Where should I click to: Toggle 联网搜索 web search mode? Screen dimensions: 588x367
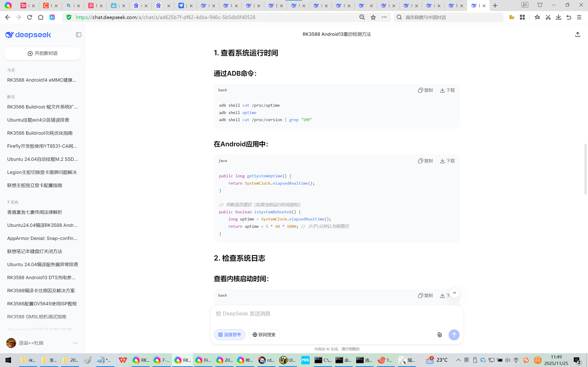264,335
